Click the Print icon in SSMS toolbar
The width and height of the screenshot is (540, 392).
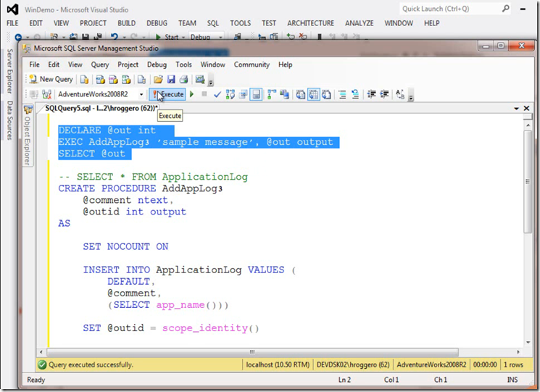click(x=184, y=80)
